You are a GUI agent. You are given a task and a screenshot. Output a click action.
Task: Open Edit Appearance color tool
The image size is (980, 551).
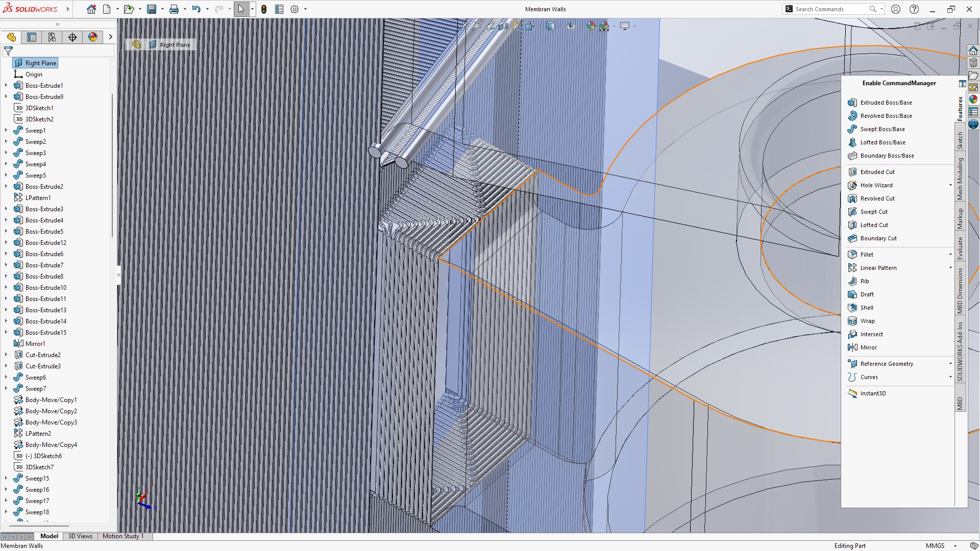591,26
